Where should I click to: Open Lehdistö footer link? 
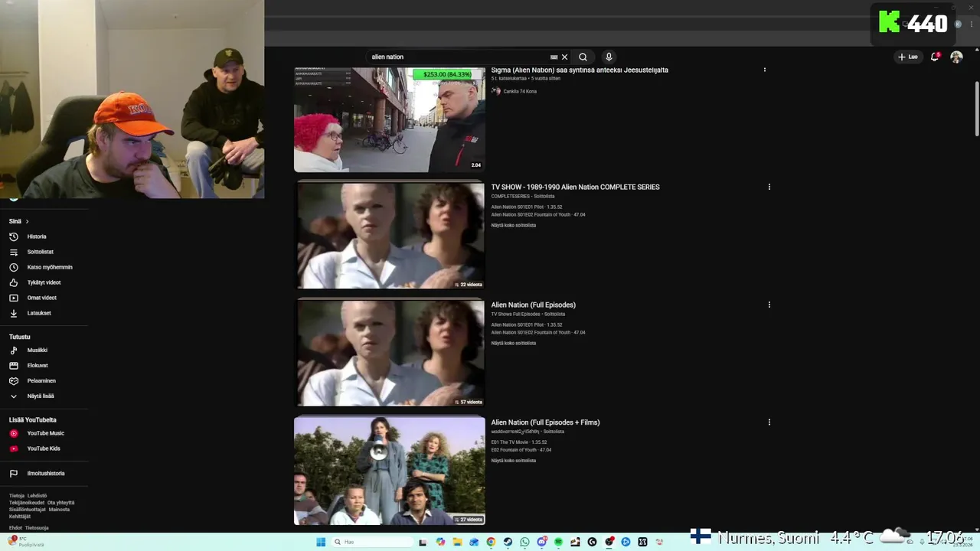click(x=37, y=496)
